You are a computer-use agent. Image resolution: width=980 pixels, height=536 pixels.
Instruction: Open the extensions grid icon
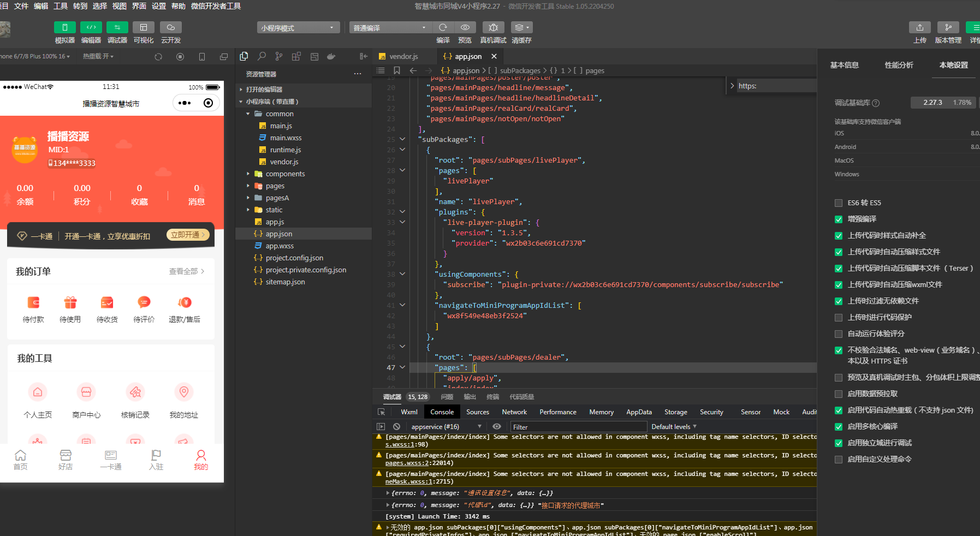[x=296, y=56]
